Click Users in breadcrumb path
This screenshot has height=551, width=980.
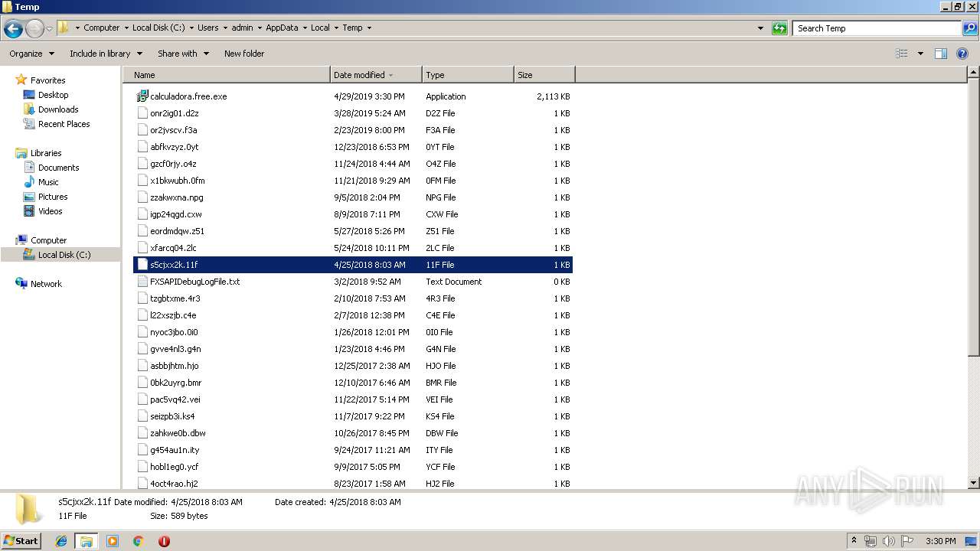[208, 28]
